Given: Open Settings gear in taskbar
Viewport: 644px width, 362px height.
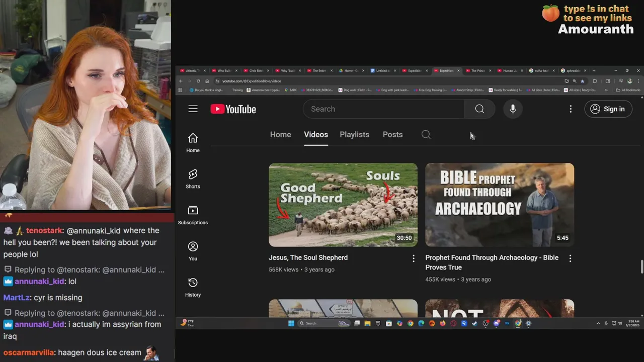Looking at the screenshot, I should coord(528,323).
